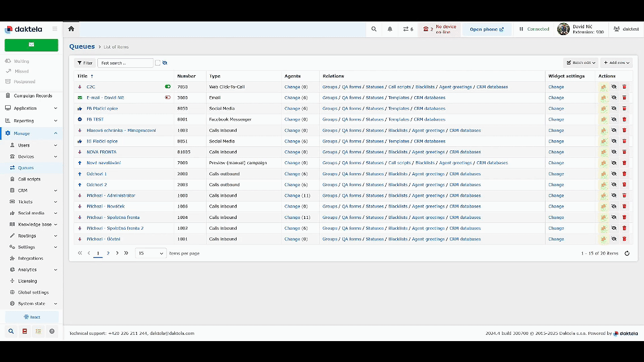644x362 pixels.
Task: Open the Batch edit dropdown
Action: 580,63
